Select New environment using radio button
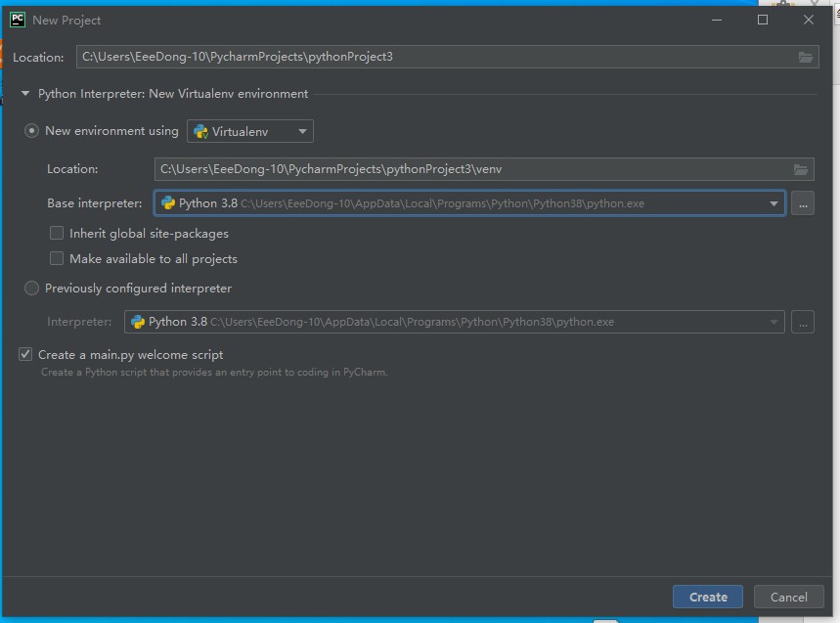The width and height of the screenshot is (840, 623). point(32,131)
